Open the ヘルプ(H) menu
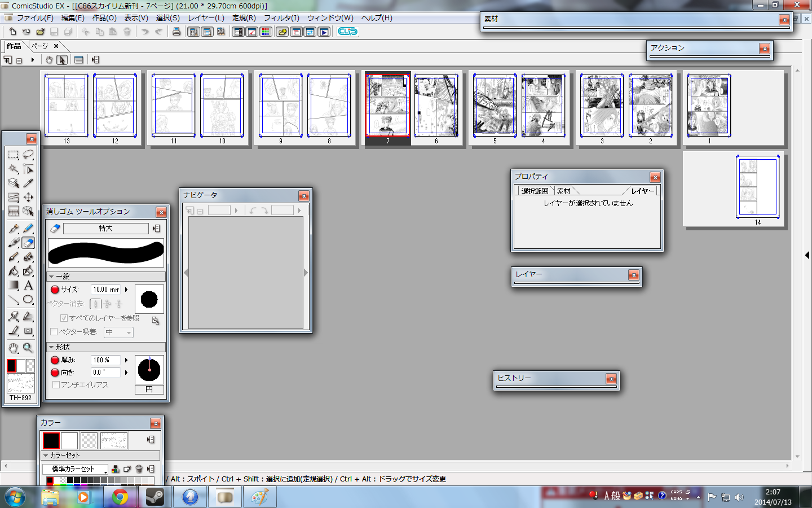Viewport: 812px width, 508px height. click(377, 18)
